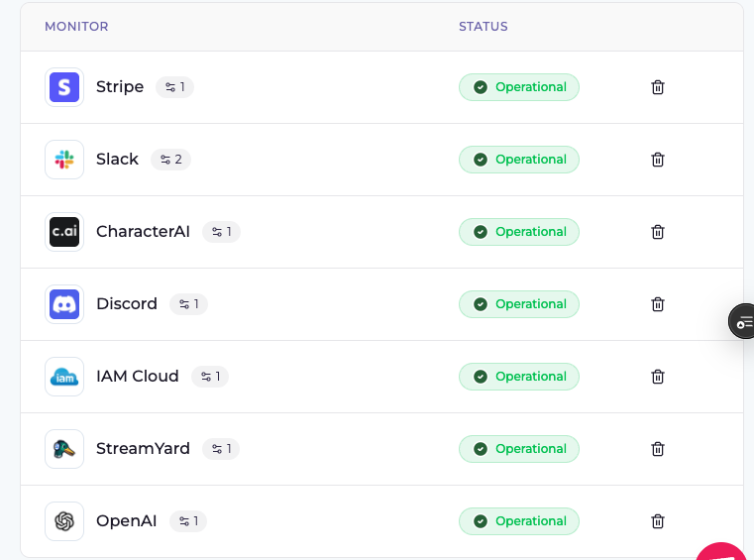Click StreamYard's Operational status badge
This screenshot has height=560, width=754.
click(519, 449)
